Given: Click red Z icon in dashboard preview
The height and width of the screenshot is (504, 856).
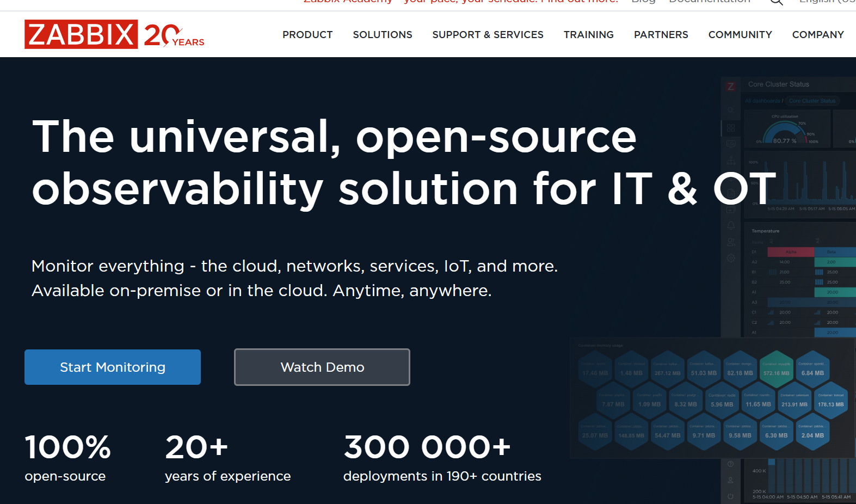Looking at the screenshot, I should 731,87.
